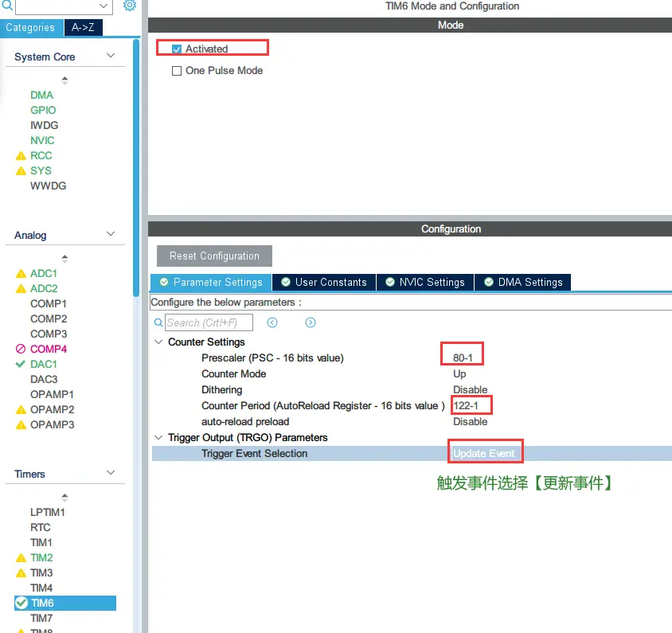Collapse Trigger Output (TRGO) Parameters group

point(158,437)
